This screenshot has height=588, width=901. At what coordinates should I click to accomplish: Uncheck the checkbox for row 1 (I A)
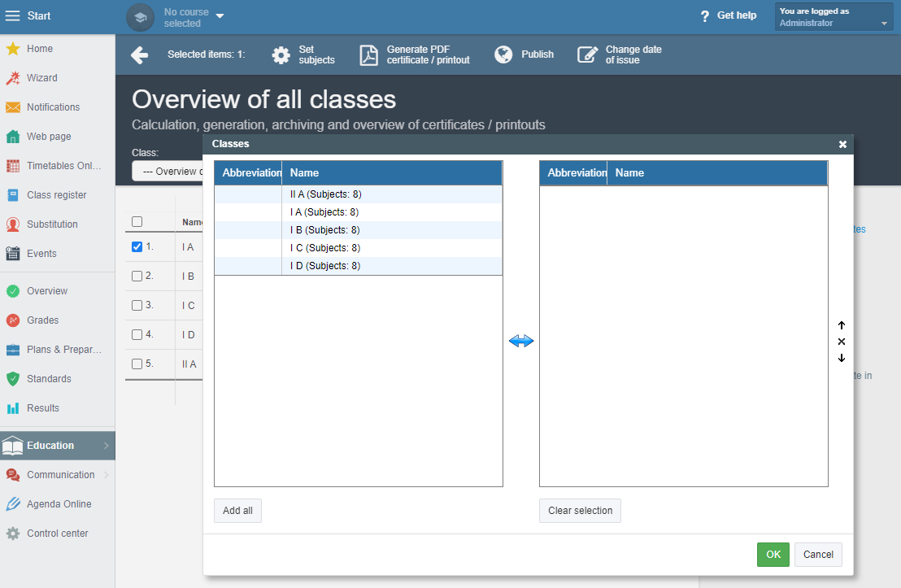coord(137,246)
